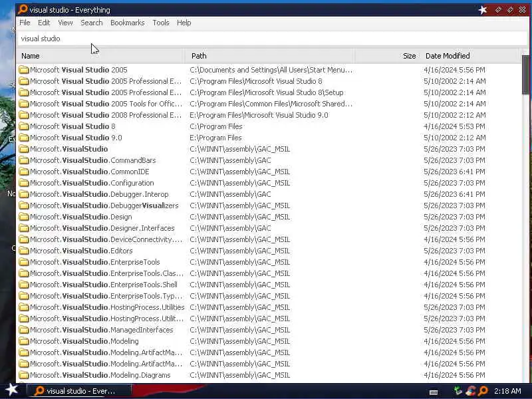Select folder icon of Microsoft.VisualStudio.EnterpriseTools

coord(24,262)
